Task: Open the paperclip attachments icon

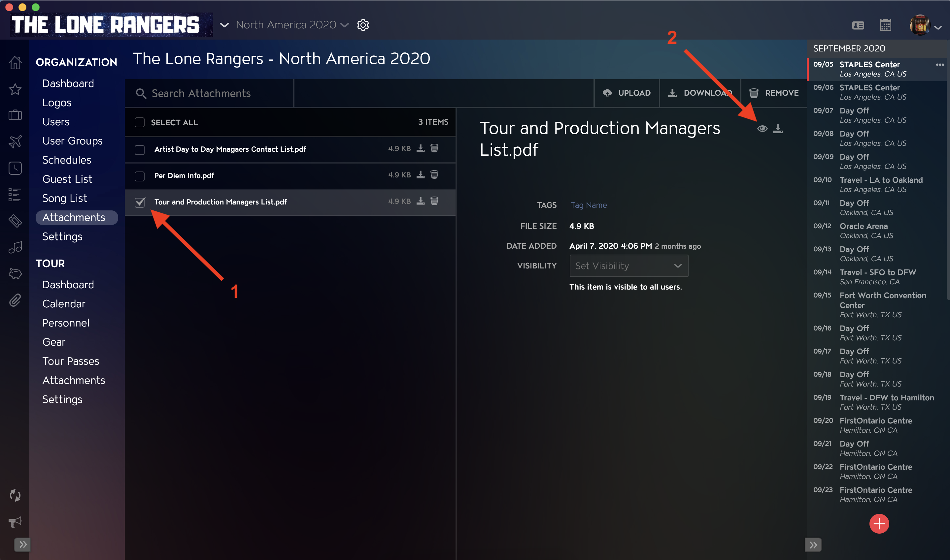Action: (15, 300)
